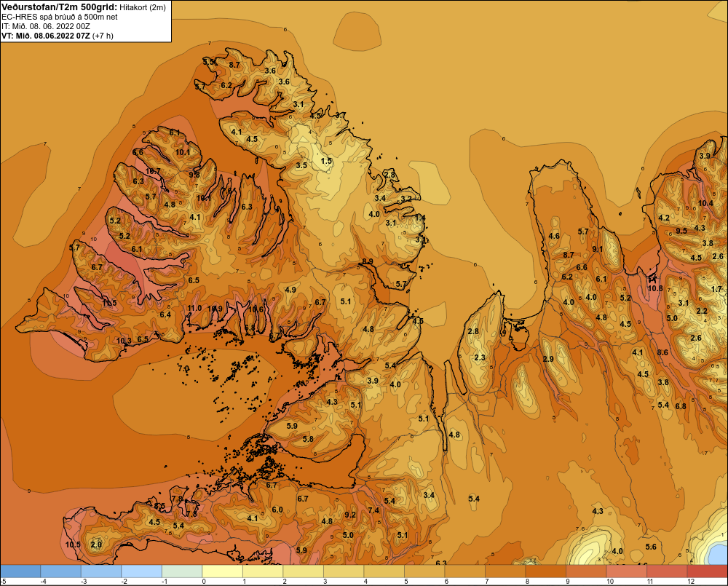Click the 5.6 temperature value
The image size is (728, 586).
(x=651, y=547)
